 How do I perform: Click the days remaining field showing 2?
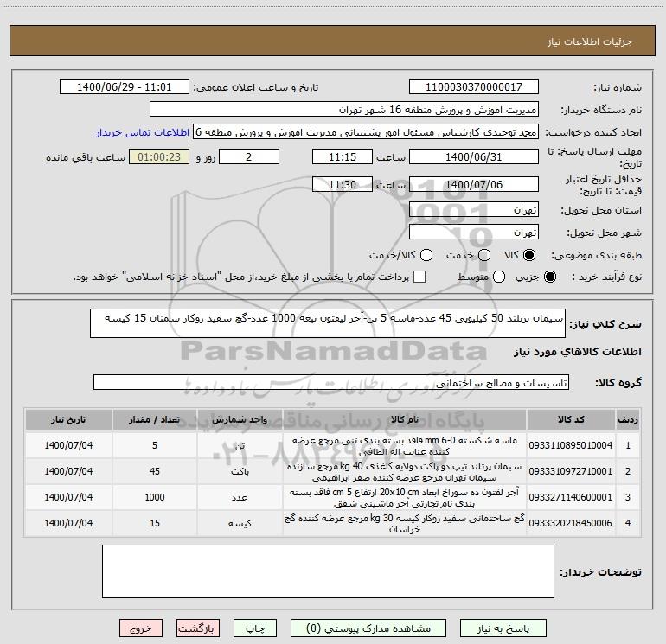coord(249,156)
